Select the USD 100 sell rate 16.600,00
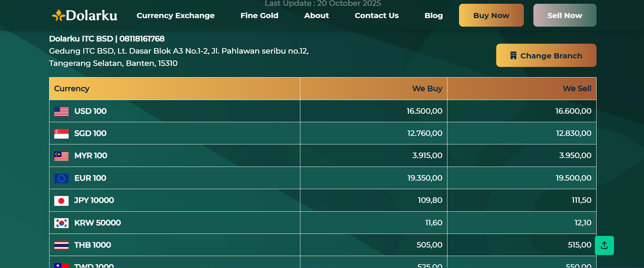Viewport: 644px width, 268px height. 573,111
